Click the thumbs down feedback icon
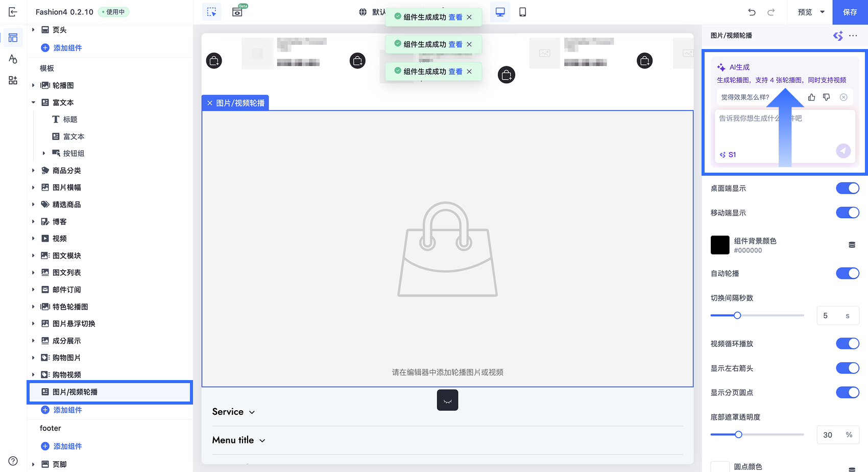The width and height of the screenshot is (868, 472). point(826,97)
